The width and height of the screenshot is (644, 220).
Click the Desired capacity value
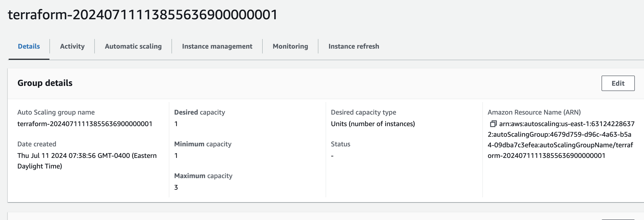[x=176, y=124]
